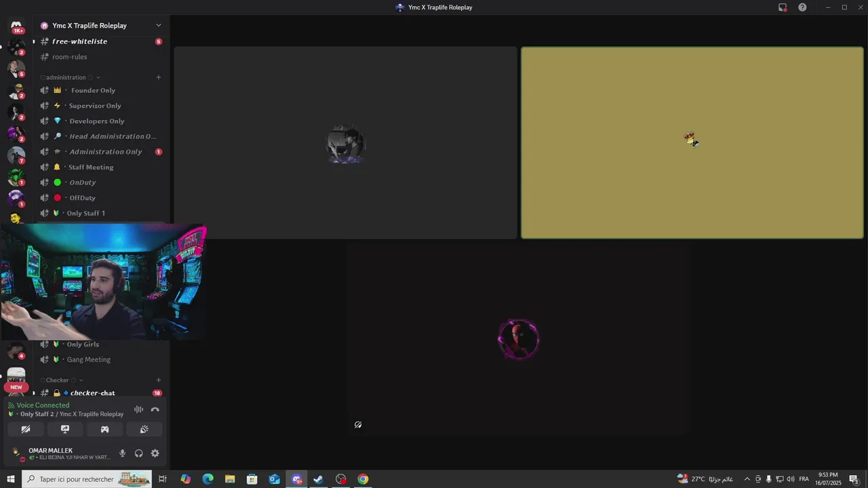Switch the FRA keyboard language indicator
The width and height of the screenshot is (868, 488).
(x=804, y=479)
